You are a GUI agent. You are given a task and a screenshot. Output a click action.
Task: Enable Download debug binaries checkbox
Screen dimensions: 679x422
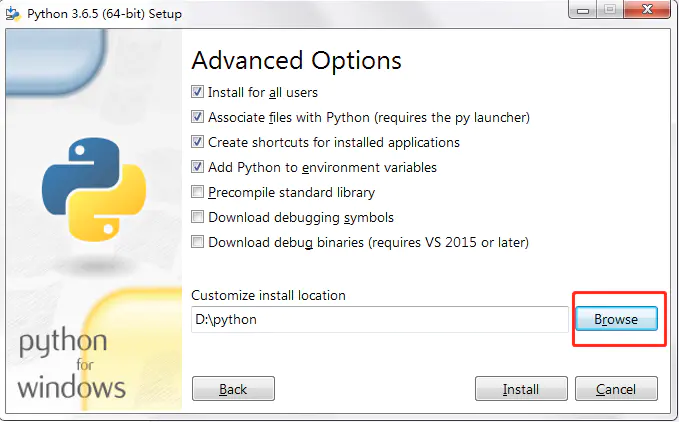[x=197, y=242]
